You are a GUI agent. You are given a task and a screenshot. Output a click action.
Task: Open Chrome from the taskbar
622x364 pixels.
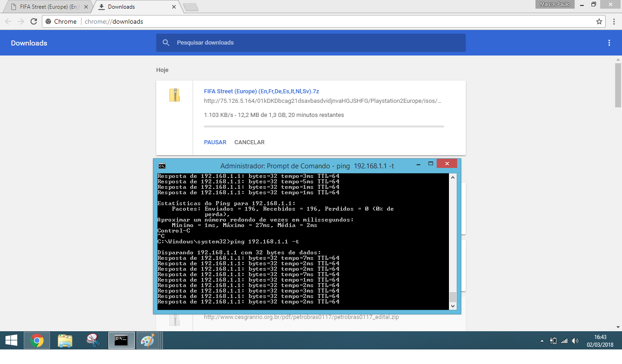(x=37, y=340)
